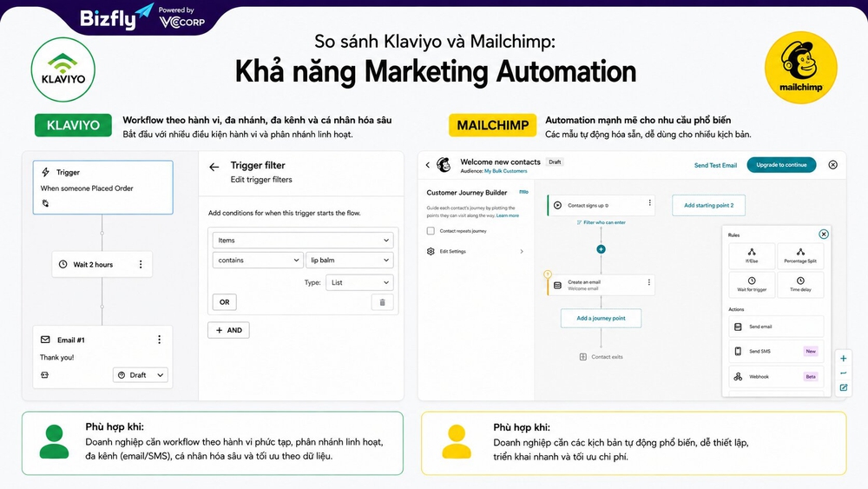868x489 pixels.
Task: Go back using Trigger filter arrow
Action: (214, 167)
